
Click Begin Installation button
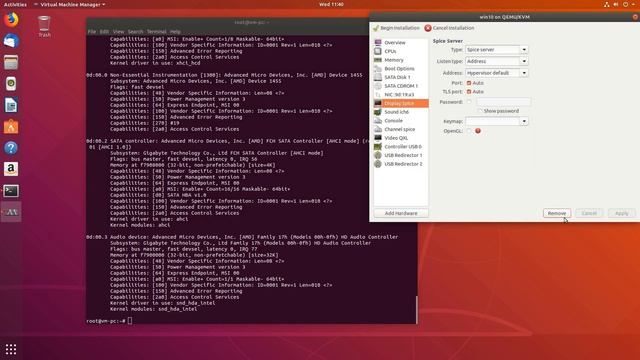pos(396,28)
